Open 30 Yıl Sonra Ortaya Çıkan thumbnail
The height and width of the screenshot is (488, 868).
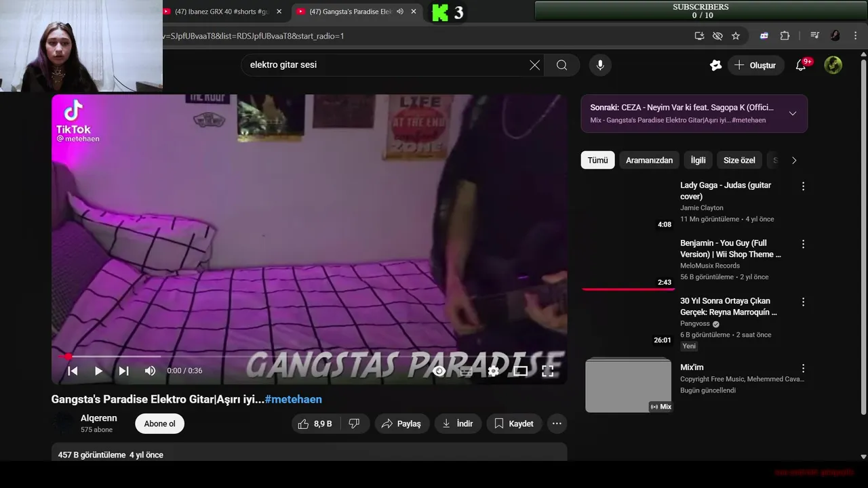tap(628, 321)
